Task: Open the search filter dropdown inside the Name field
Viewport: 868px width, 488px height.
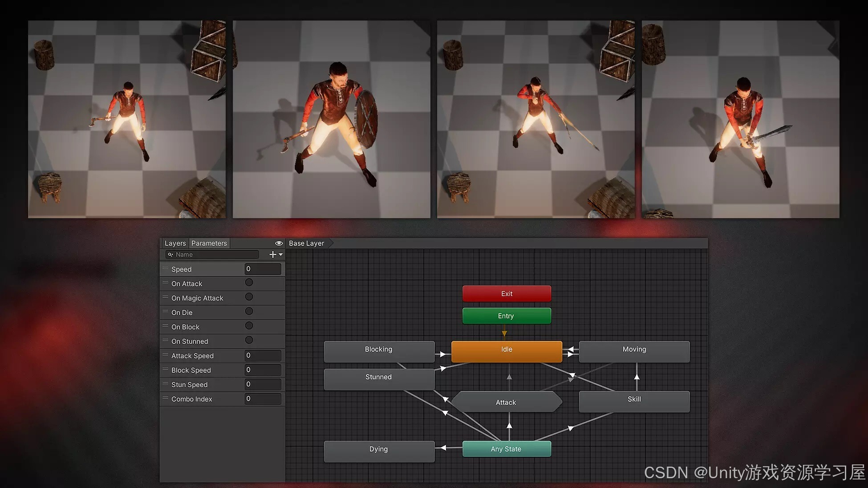Action: tap(172, 254)
